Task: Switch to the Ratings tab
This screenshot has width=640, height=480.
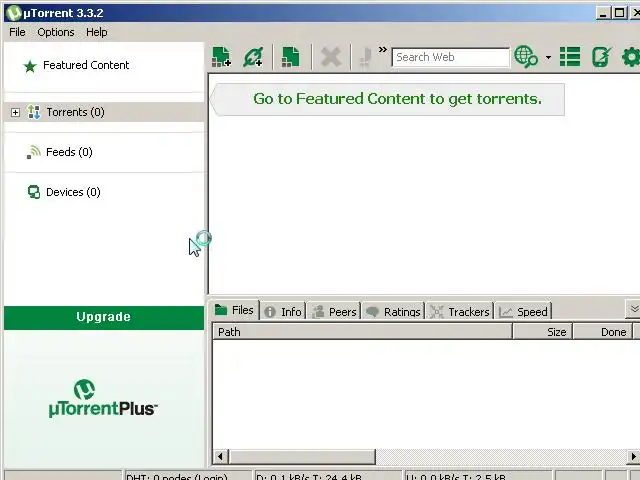Action: coord(393,312)
